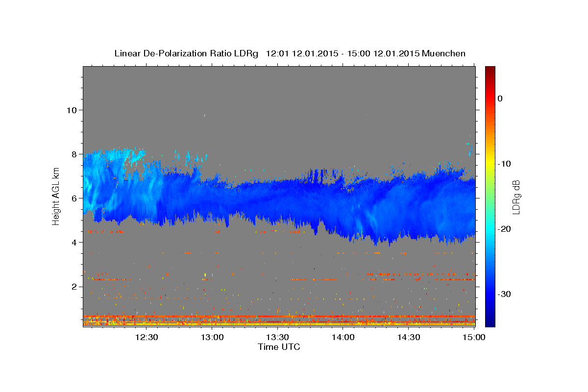Image resolution: width=588 pixels, height=392 pixels.
Task: Click the dark red top of the colorbar
Action: [x=490, y=71]
